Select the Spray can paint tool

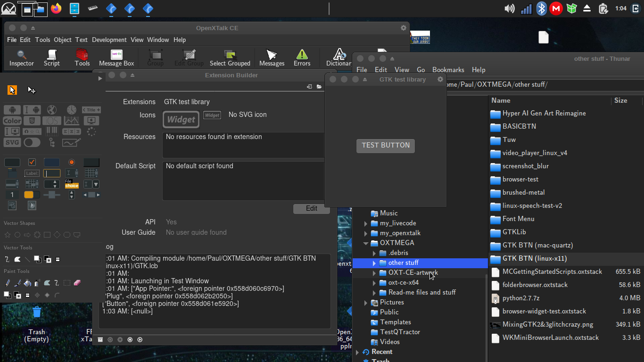[37, 283]
